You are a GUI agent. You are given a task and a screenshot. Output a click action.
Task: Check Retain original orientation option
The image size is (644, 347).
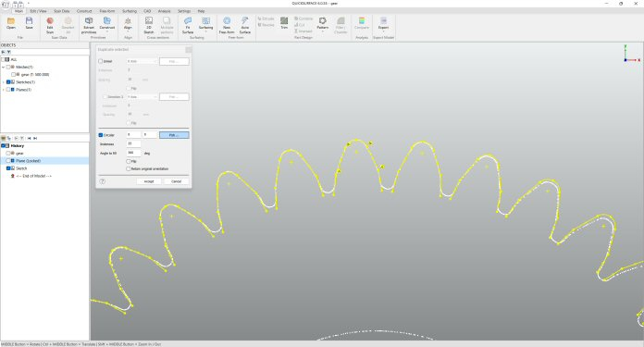click(129, 168)
